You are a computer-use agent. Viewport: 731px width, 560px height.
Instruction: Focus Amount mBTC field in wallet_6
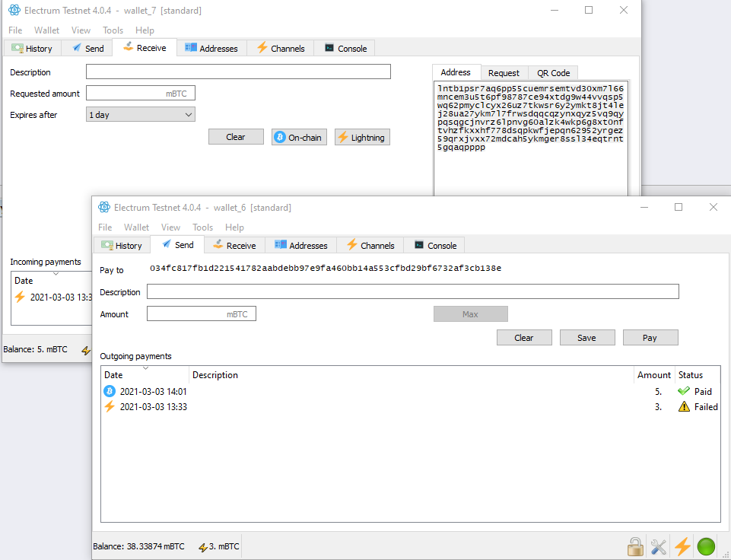tap(202, 313)
